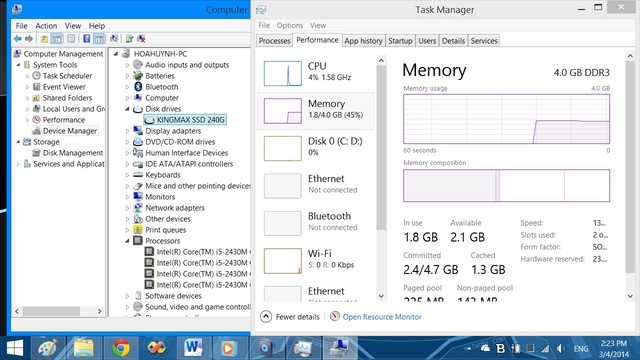The image size is (640, 360).
Task: Collapse the HOAHUYNH-PC root node
Action: (x=116, y=54)
